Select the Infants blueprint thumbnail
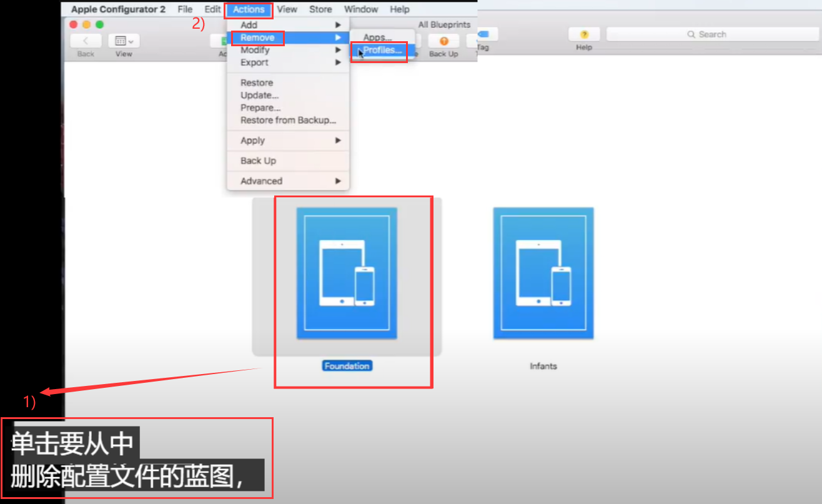 tap(543, 274)
